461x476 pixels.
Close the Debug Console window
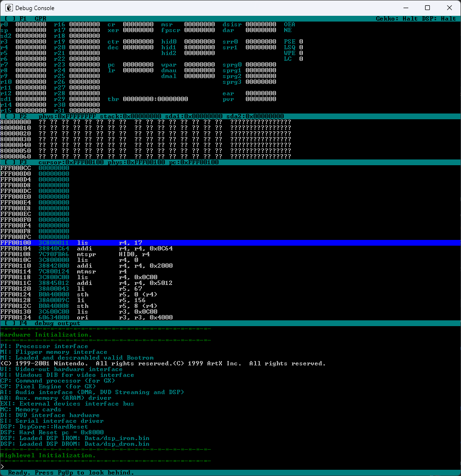click(449, 8)
